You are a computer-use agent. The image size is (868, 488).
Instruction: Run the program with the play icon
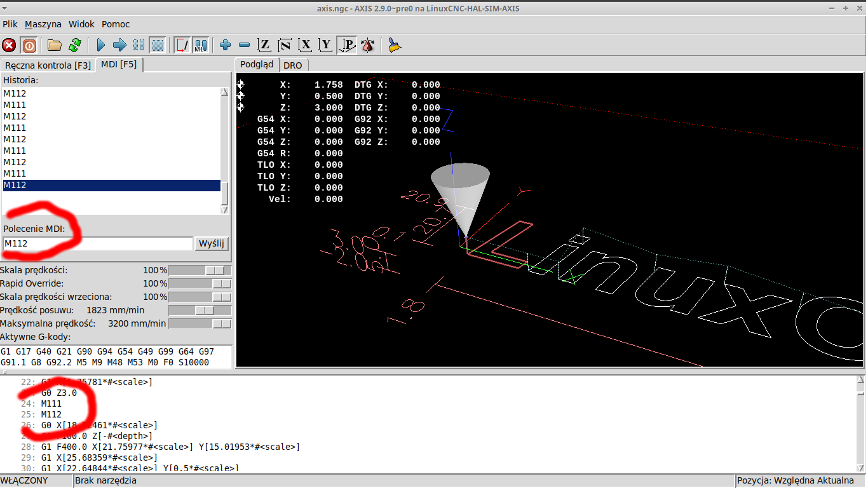(100, 45)
